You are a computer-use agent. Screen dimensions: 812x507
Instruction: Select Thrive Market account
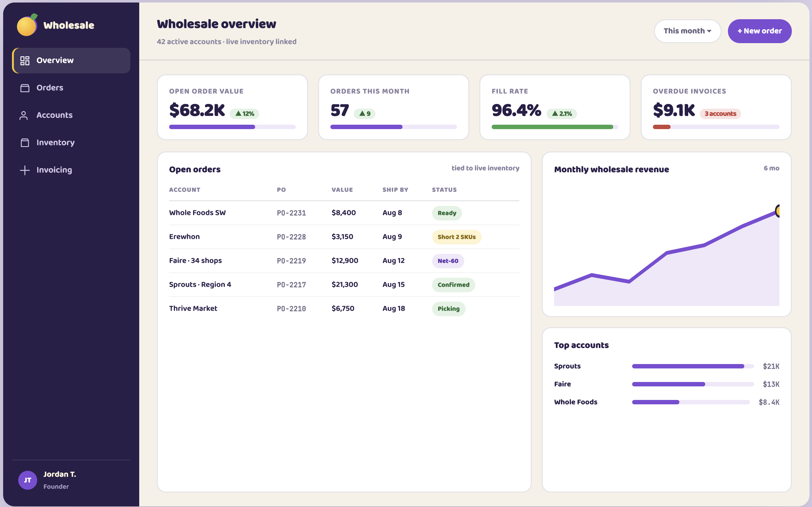point(193,309)
